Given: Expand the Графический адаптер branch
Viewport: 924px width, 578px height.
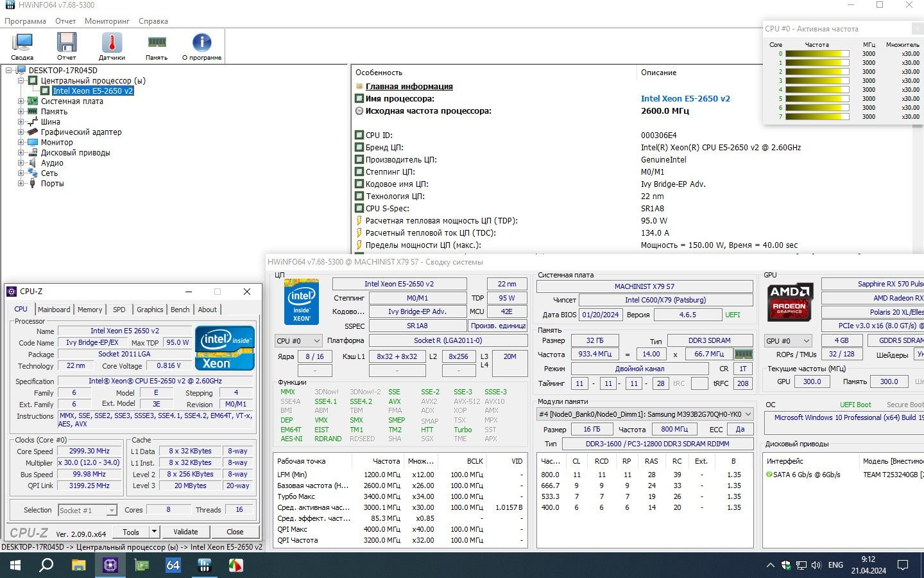Looking at the screenshot, I should (21, 132).
